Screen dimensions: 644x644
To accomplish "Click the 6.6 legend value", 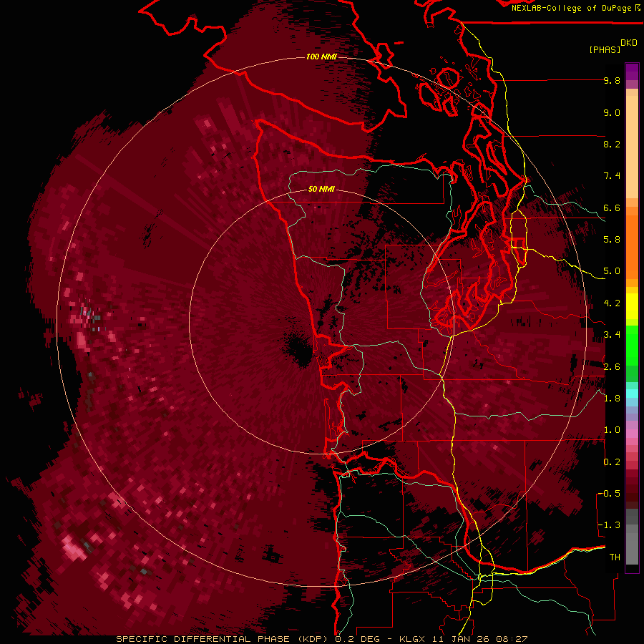I will (612, 208).
